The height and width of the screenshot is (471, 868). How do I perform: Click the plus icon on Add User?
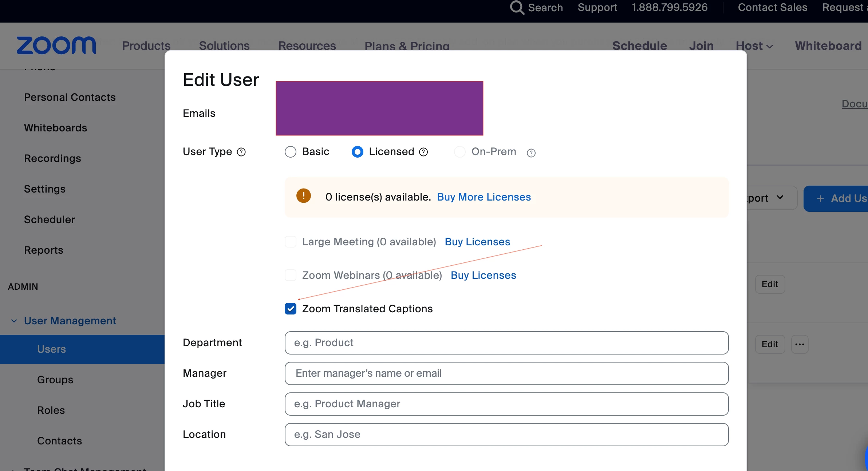coord(820,199)
